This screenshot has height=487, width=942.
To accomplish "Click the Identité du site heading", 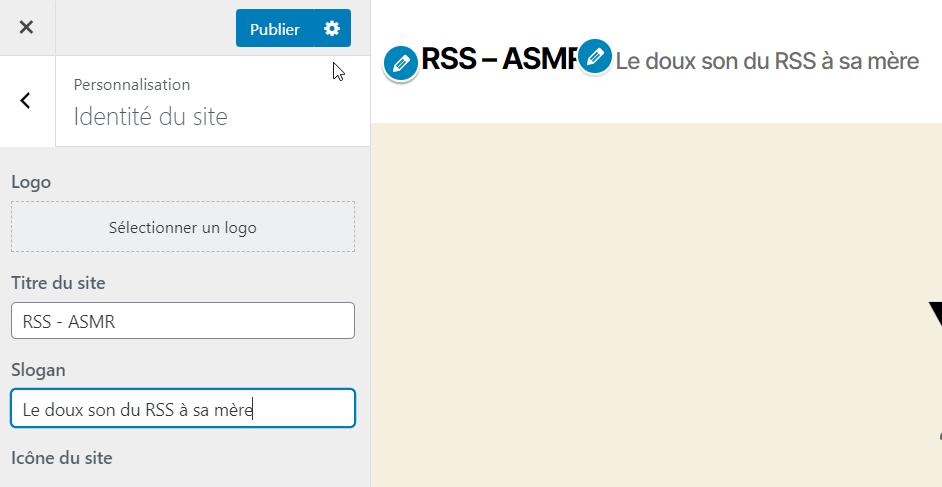I will [151, 116].
